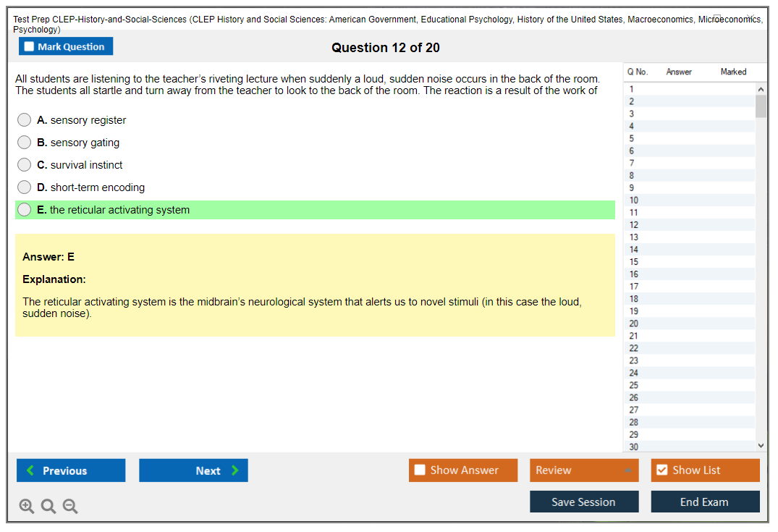Choose option C survival instinct
This screenshot has height=532, width=778.
tap(25, 165)
